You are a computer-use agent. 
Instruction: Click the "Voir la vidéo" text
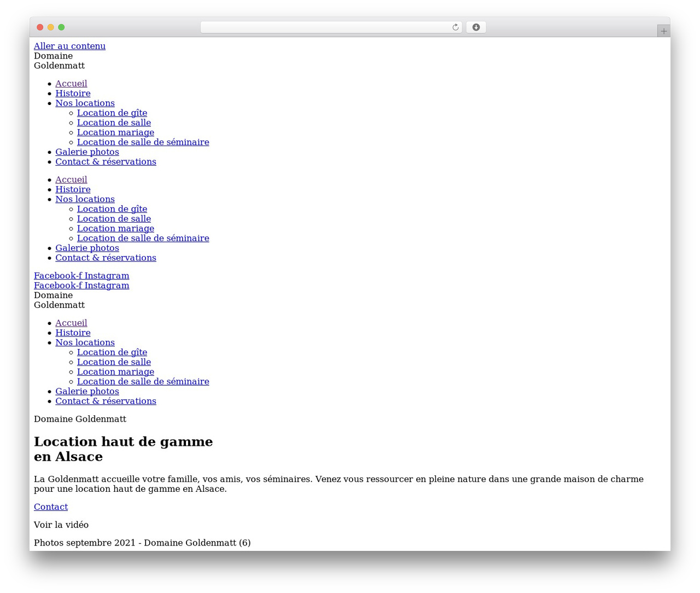point(61,525)
